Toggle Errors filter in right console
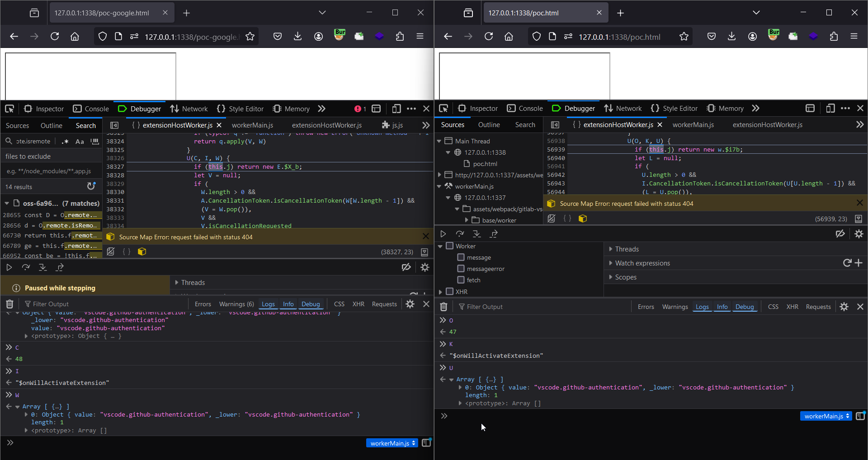 pyautogui.click(x=646, y=307)
